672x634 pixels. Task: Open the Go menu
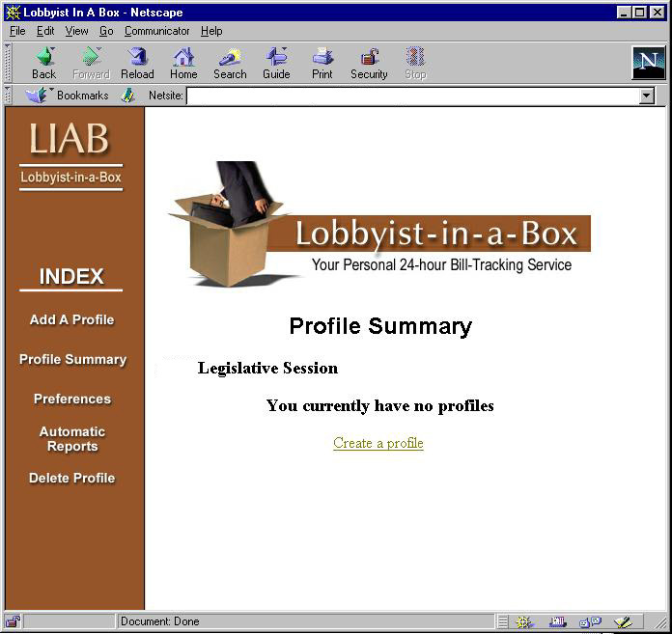106,31
